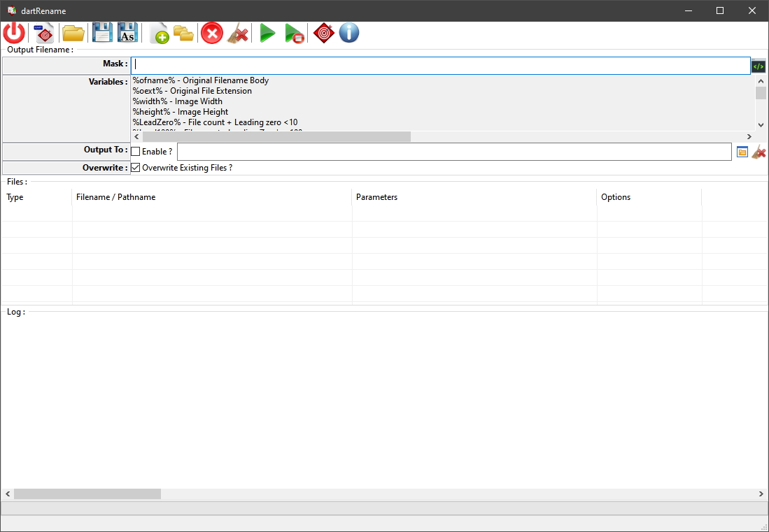Viewport: 769px width, 532px height.
Task: Select the %height% Image Height variable
Action: coord(181,112)
